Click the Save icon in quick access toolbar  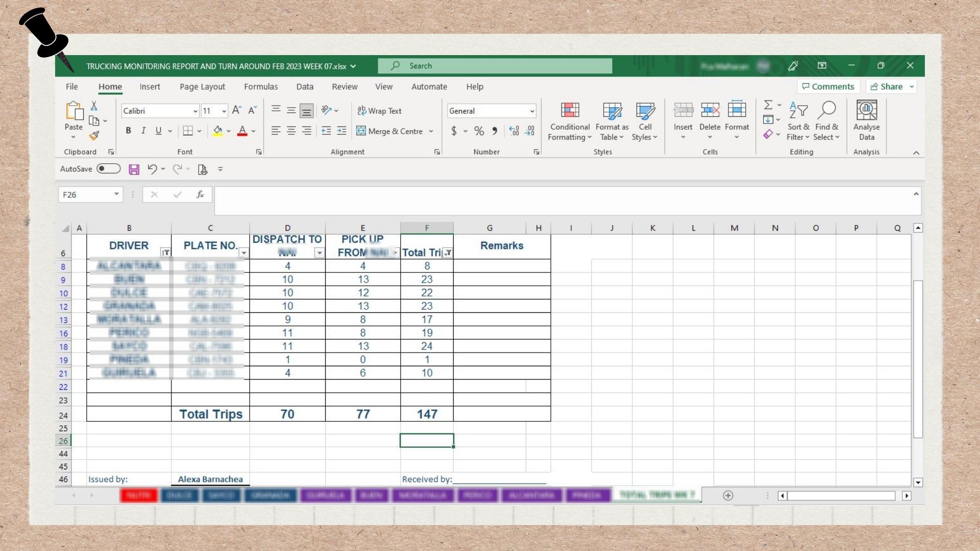(x=134, y=169)
